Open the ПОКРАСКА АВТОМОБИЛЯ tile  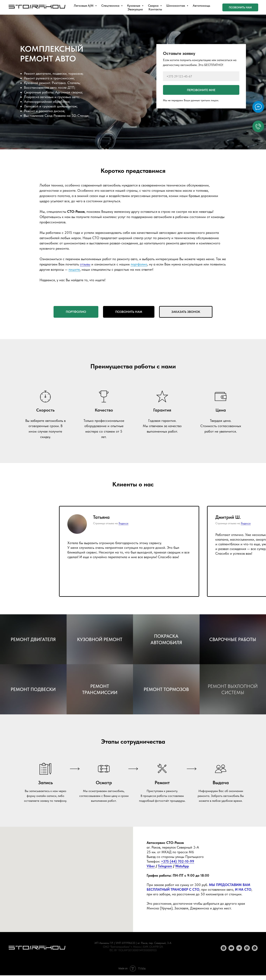(x=166, y=639)
